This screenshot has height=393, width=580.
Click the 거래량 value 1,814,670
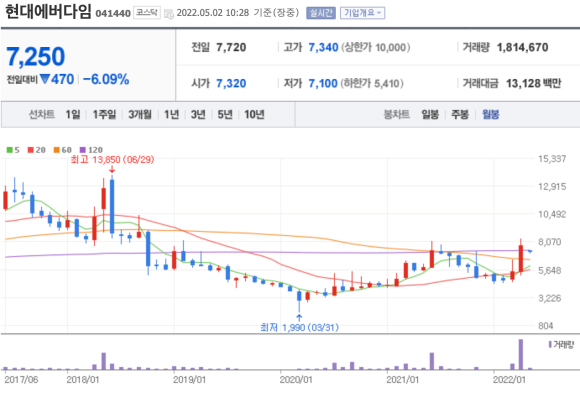[x=522, y=47]
